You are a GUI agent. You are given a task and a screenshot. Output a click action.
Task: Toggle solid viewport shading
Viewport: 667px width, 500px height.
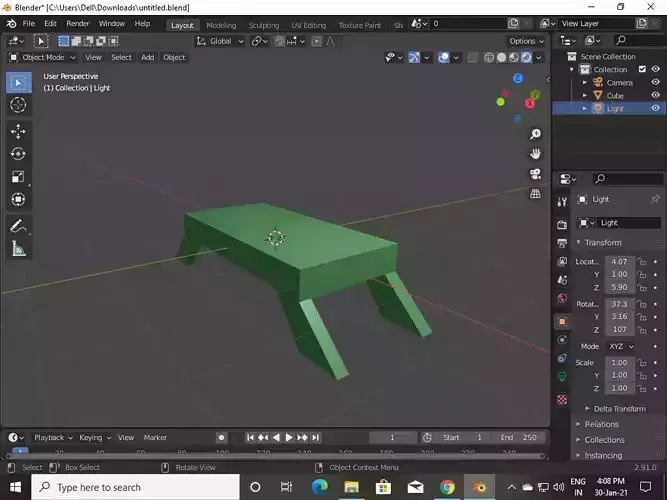click(502, 57)
